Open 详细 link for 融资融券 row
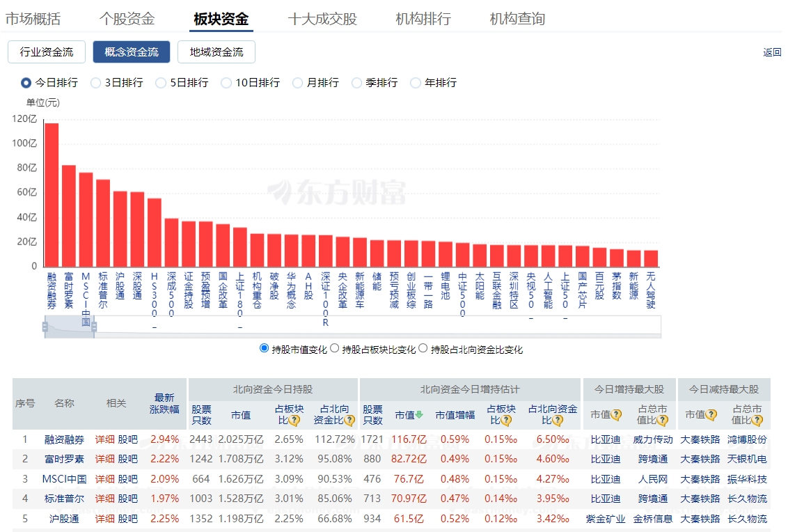 (x=104, y=439)
